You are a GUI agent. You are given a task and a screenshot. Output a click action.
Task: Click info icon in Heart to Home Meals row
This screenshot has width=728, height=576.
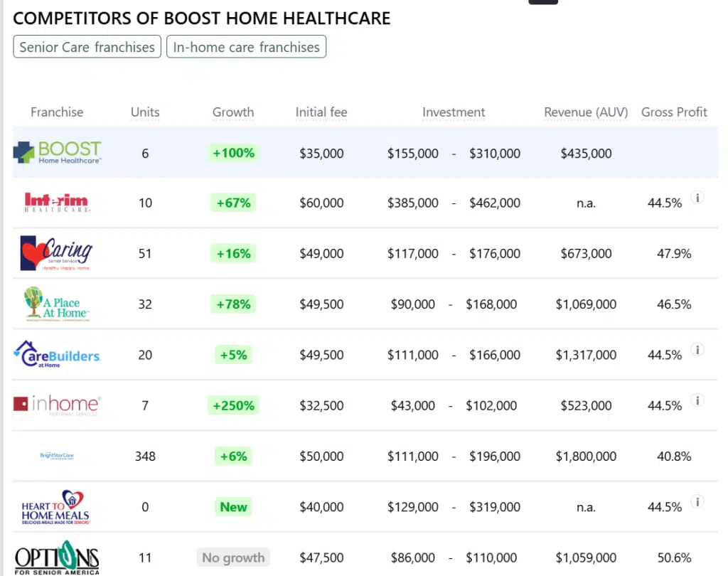(x=697, y=501)
